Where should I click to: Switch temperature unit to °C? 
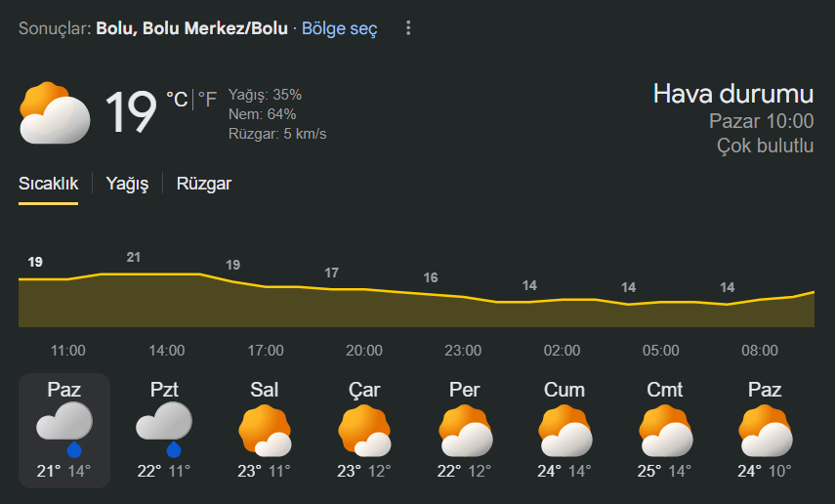pyautogui.click(x=177, y=99)
